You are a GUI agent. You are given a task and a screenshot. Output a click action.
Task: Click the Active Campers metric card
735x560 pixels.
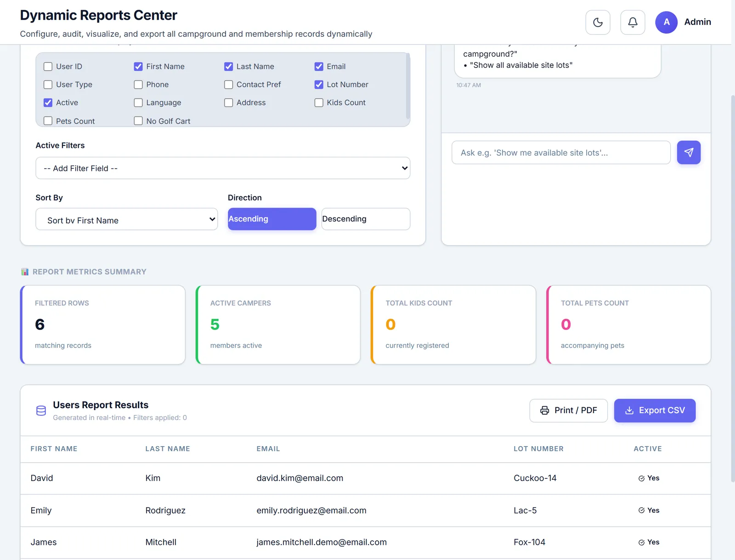[278, 325]
